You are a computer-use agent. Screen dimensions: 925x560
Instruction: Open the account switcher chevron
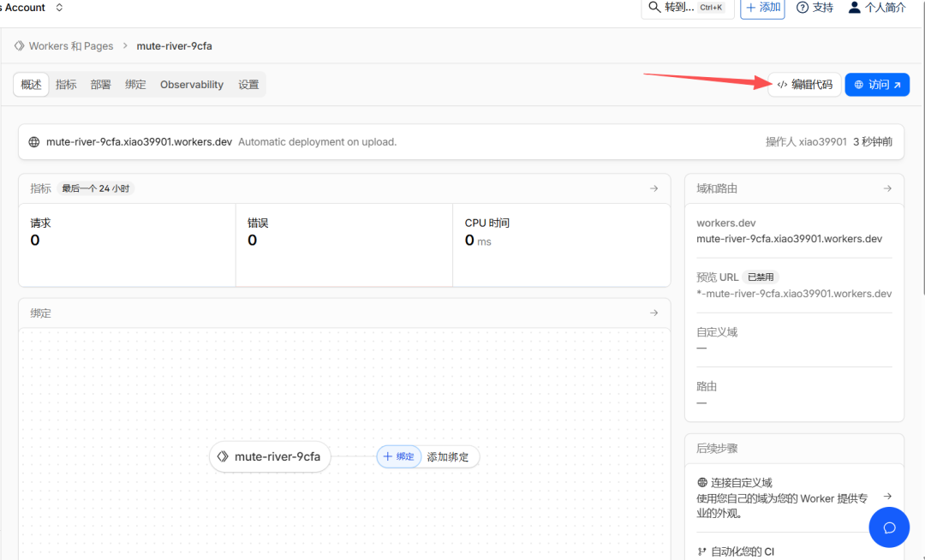[59, 8]
